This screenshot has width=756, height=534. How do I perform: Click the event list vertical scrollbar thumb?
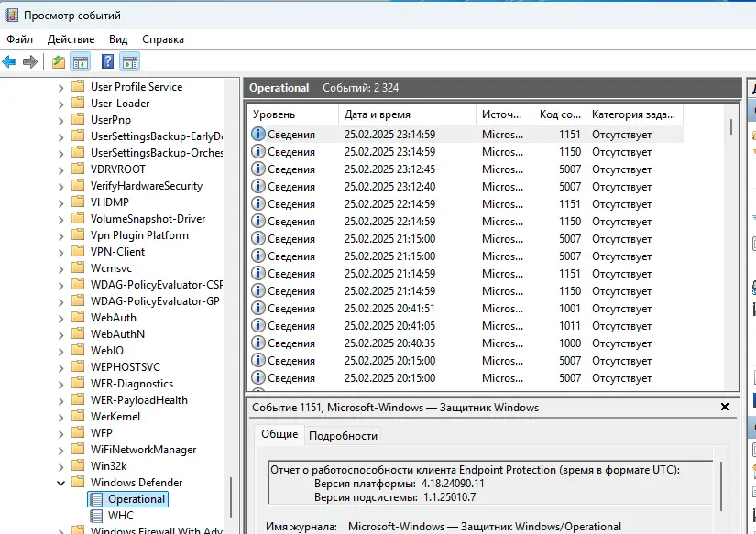click(731, 126)
